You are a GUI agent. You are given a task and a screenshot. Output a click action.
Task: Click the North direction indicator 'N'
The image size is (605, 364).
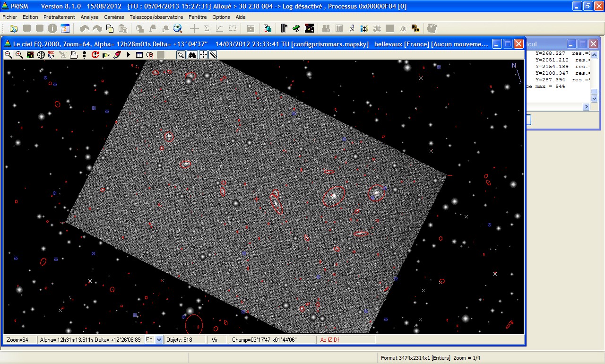tap(514, 65)
